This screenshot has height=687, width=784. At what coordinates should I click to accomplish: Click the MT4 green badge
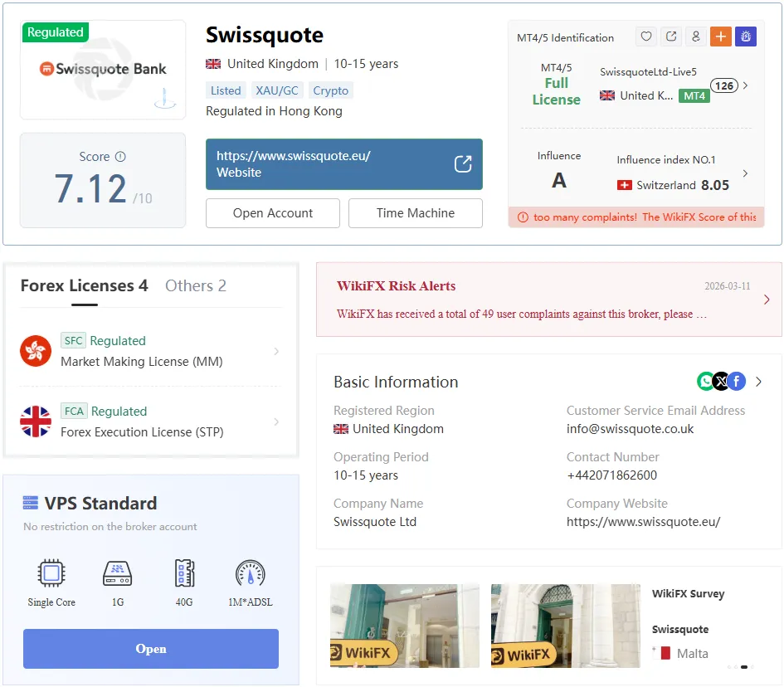(x=694, y=96)
